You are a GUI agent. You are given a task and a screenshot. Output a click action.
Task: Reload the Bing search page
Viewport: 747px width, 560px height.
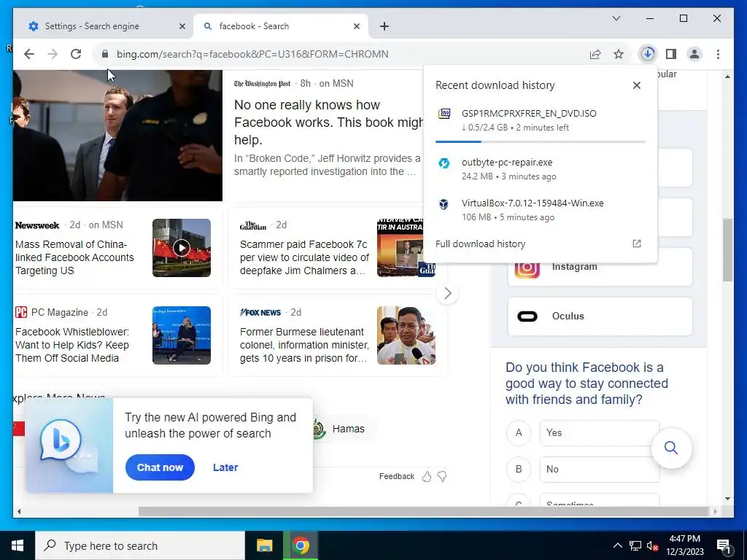point(76,54)
